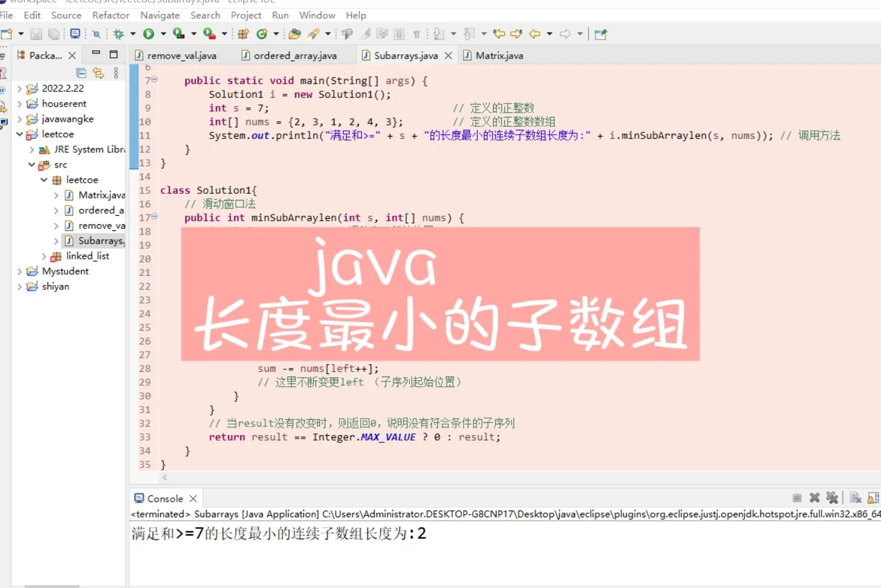Expand the JRE System Library node

point(31,149)
